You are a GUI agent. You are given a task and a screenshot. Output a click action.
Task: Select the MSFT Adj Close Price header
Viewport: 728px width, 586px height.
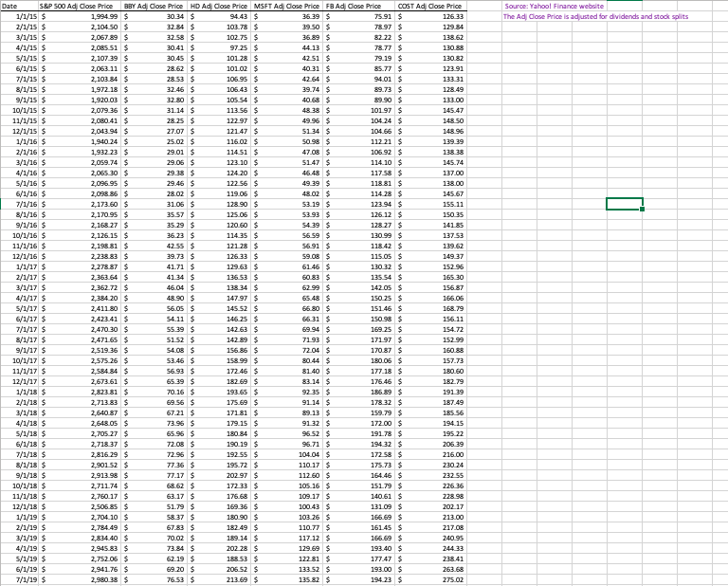287,6
